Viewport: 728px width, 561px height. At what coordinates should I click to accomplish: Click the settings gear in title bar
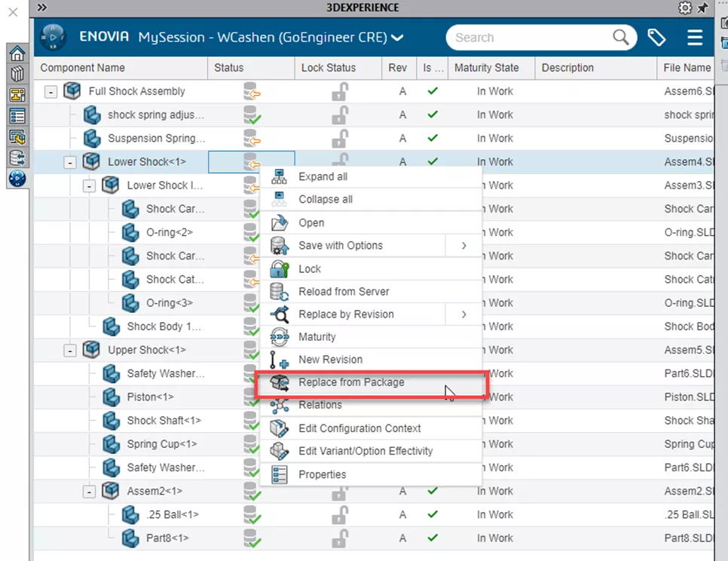pyautogui.click(x=684, y=8)
